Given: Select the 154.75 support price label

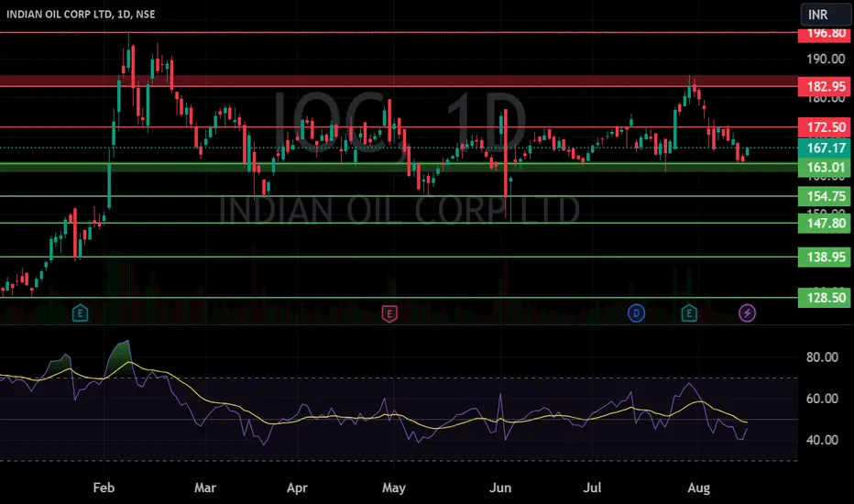Looking at the screenshot, I should coord(825,196).
